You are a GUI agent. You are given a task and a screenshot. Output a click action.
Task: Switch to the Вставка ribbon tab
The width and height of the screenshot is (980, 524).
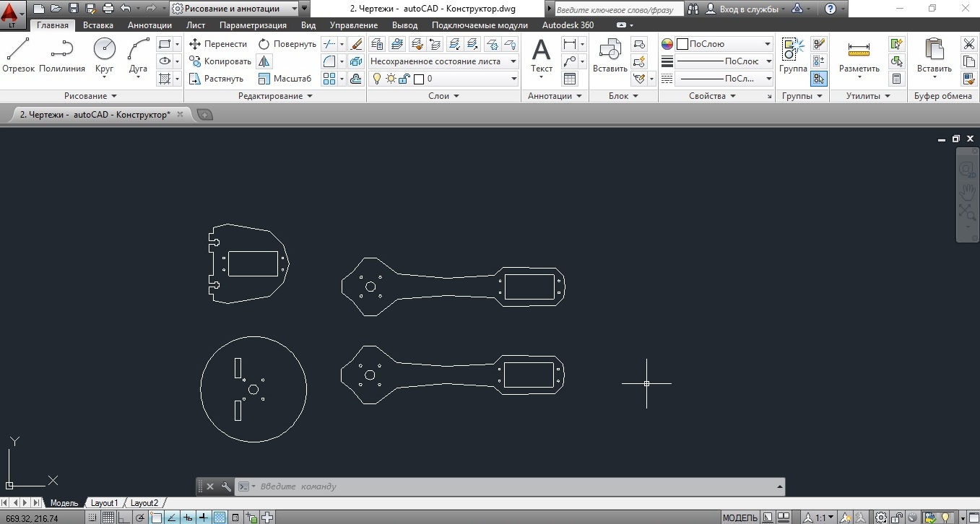[x=97, y=25]
